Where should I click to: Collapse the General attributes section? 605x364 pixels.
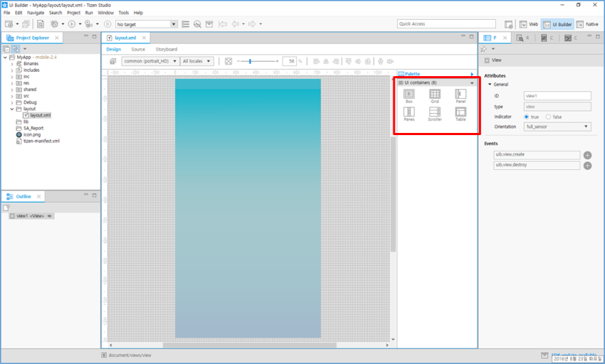coord(490,85)
